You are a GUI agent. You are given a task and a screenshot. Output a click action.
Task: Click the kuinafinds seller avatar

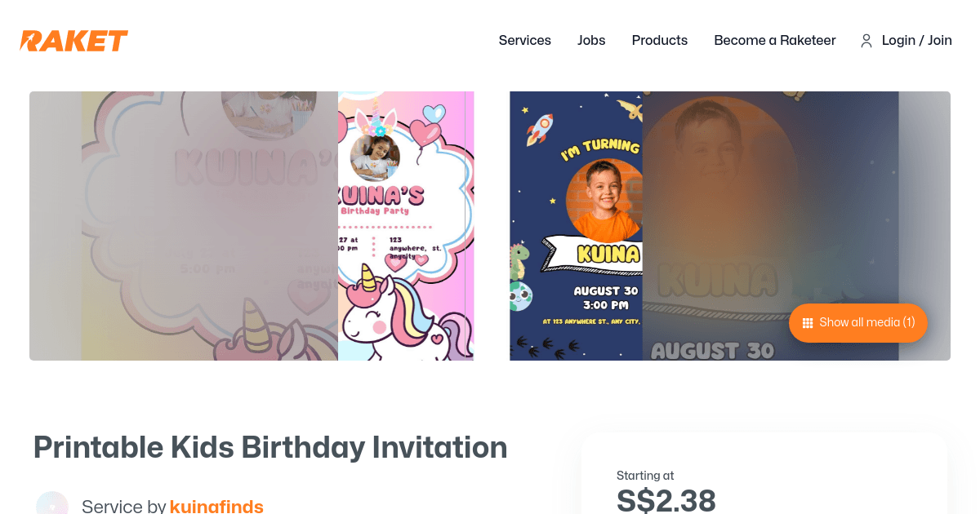click(x=52, y=503)
